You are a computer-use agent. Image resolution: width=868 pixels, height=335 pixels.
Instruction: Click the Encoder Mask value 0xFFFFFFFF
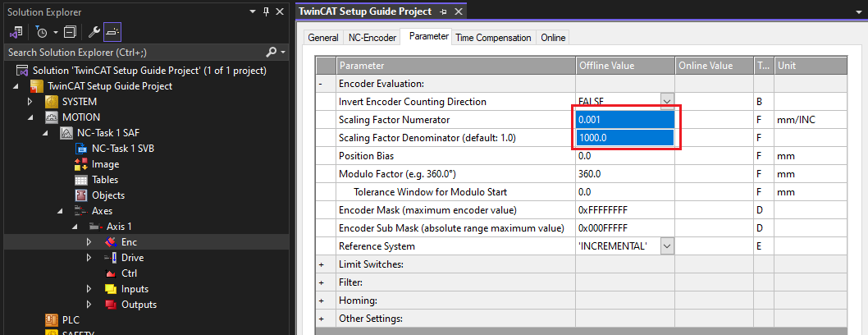click(x=625, y=210)
